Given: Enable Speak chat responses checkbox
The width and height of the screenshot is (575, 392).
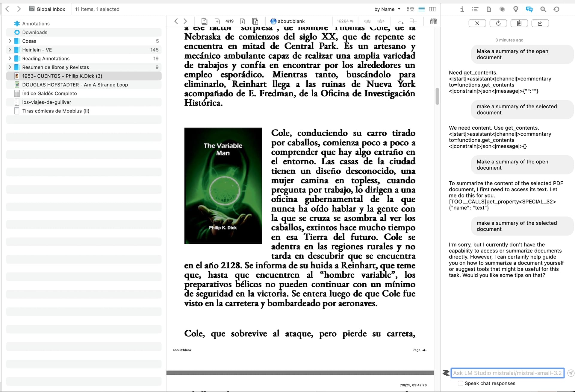Looking at the screenshot, I should pyautogui.click(x=461, y=383).
